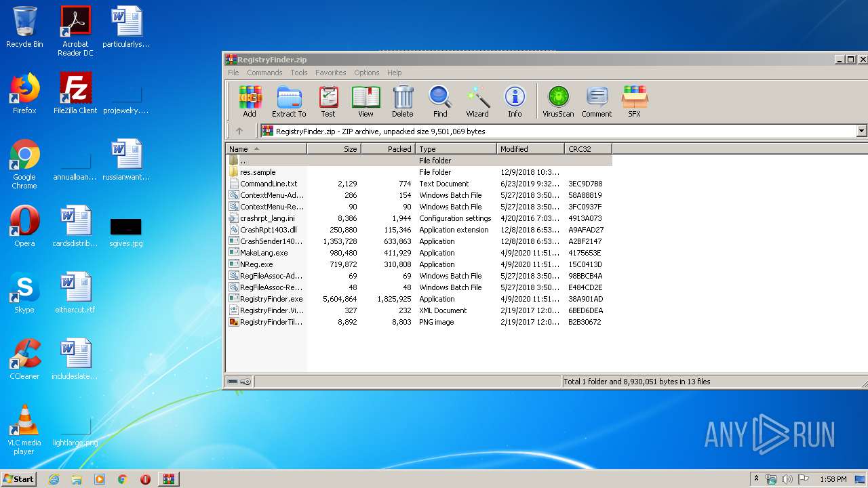Screen dimensions: 868x488
Task: Click the taskbar clock showing 1:58 PM
Action: [833, 479]
